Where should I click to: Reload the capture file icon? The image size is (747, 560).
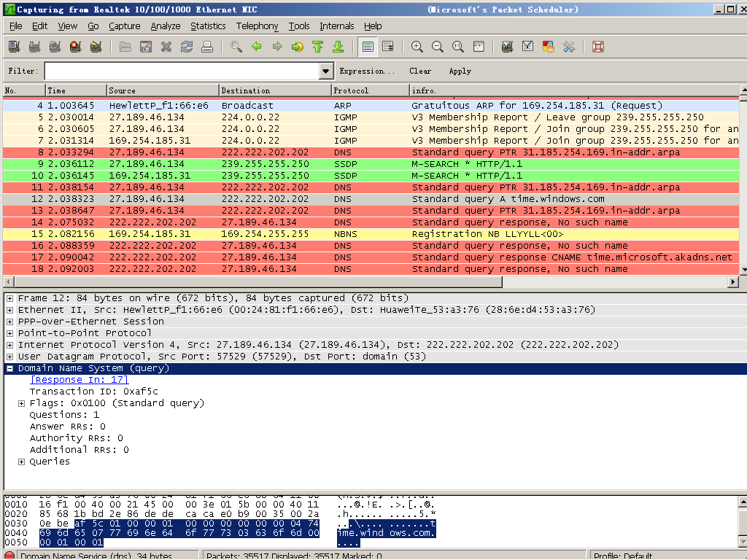pos(186,47)
